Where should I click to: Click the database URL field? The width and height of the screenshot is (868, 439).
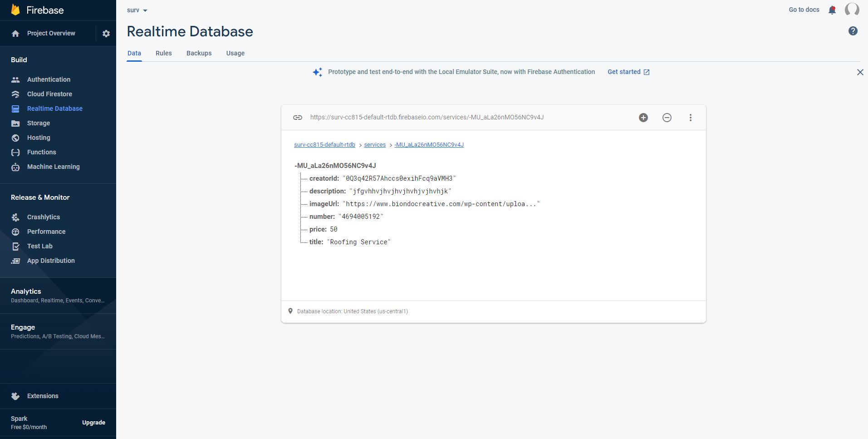[x=427, y=117]
